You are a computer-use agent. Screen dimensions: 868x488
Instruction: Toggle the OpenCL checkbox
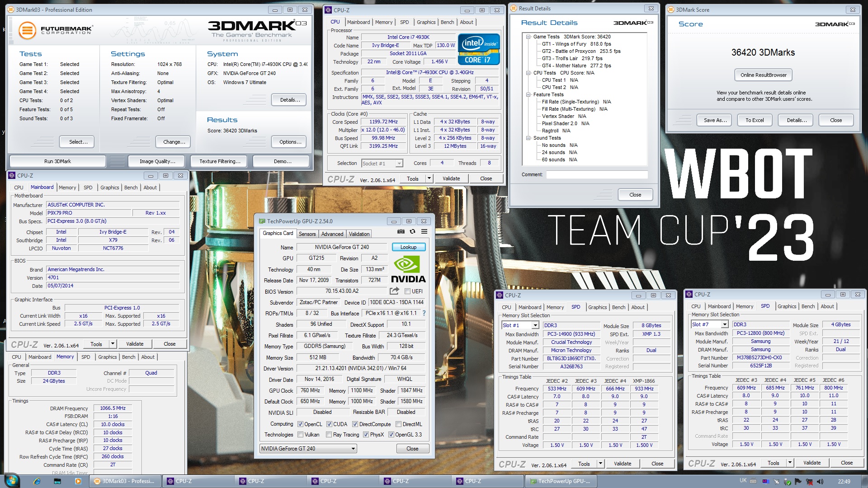coord(300,424)
